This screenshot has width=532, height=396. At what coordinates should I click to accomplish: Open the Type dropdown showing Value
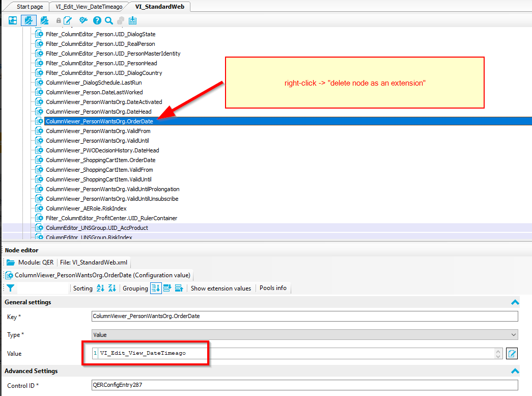coord(304,335)
